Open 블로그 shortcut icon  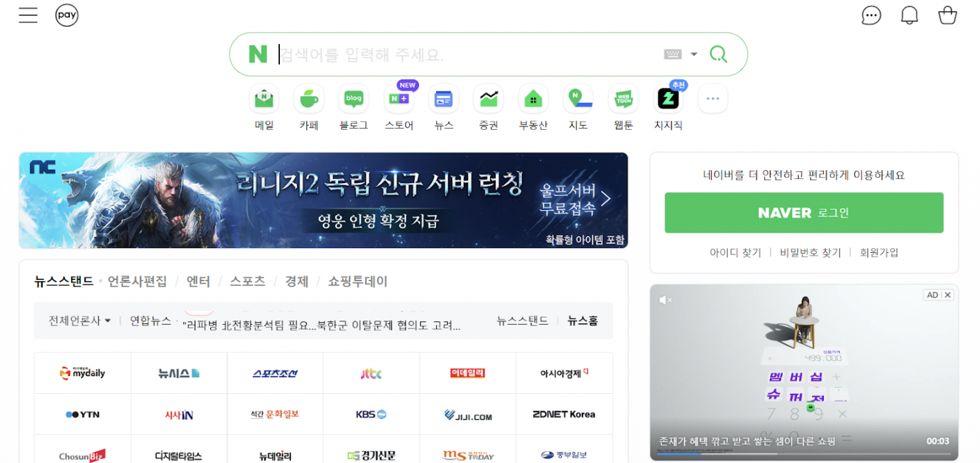354,99
